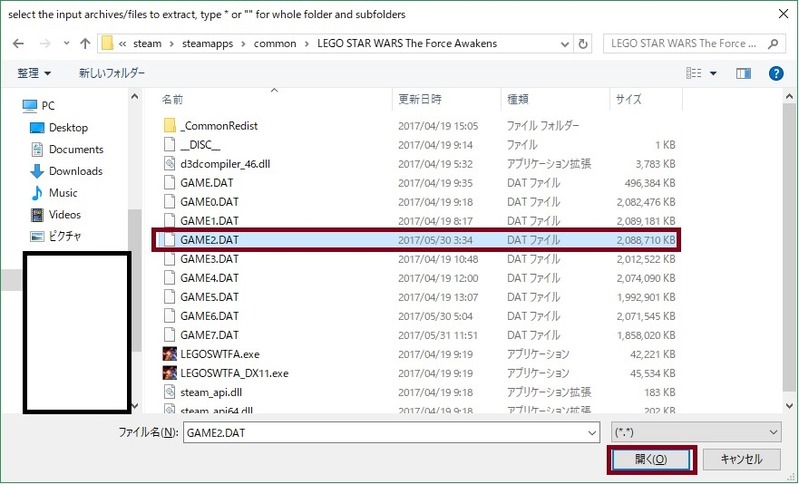This screenshot has height=484, width=799.
Task: Select steam_api.dll file icon
Action: coord(170,392)
